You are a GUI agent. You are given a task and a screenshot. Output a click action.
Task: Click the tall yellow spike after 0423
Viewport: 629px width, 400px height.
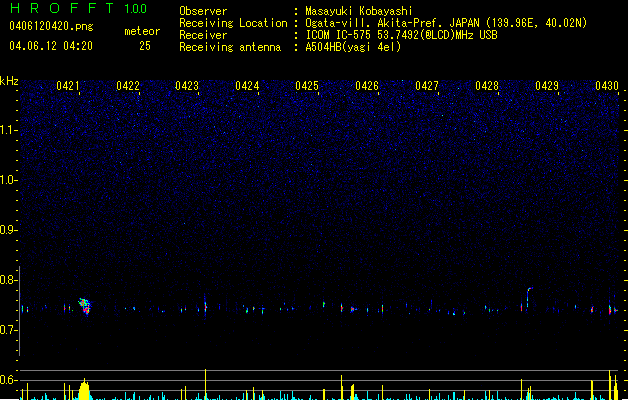click(205, 384)
